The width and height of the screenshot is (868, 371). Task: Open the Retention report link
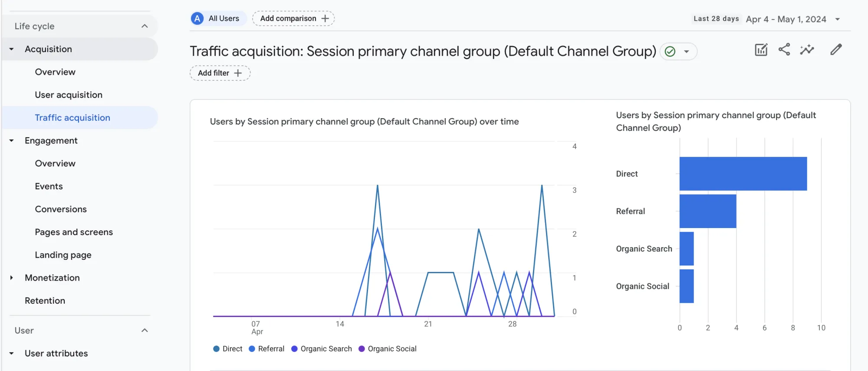(45, 301)
